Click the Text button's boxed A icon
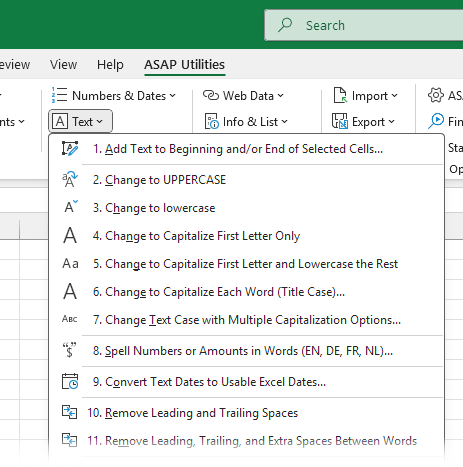 [x=60, y=121]
